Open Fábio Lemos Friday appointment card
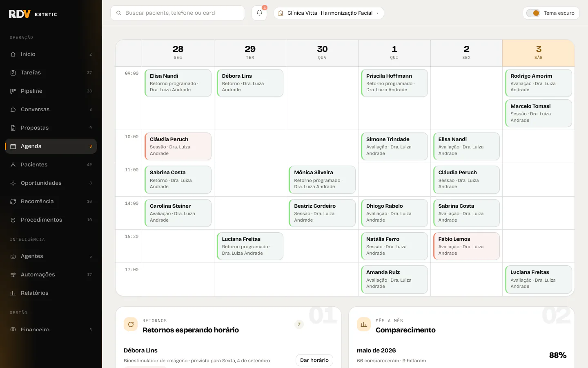Screen dimensions: 588x368 pyautogui.click(x=466, y=246)
